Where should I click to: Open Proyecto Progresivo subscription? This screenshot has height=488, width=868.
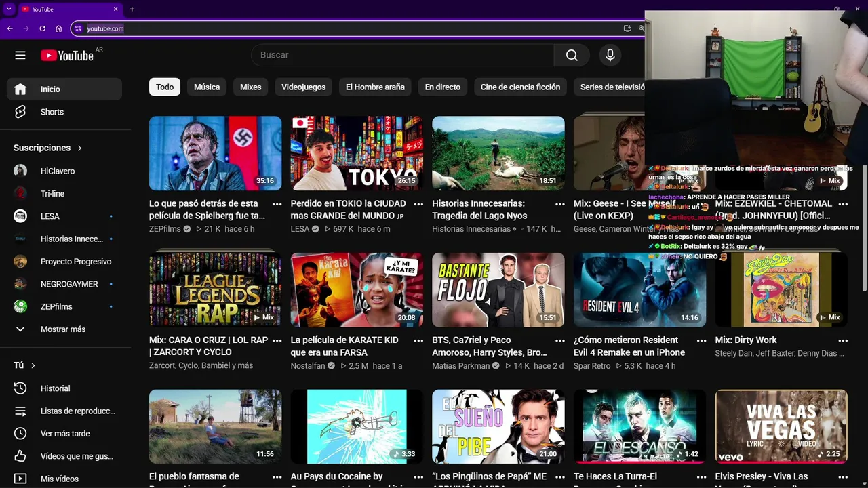coord(64,262)
